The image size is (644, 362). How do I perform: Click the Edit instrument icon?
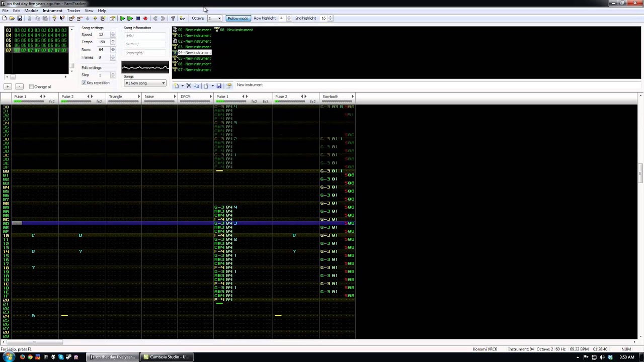(x=228, y=85)
